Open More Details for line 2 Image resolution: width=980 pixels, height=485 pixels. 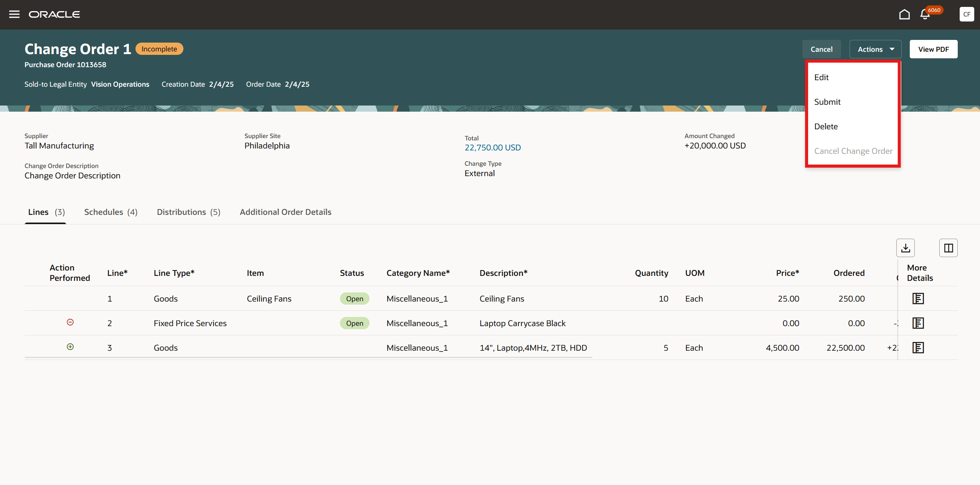click(x=918, y=323)
